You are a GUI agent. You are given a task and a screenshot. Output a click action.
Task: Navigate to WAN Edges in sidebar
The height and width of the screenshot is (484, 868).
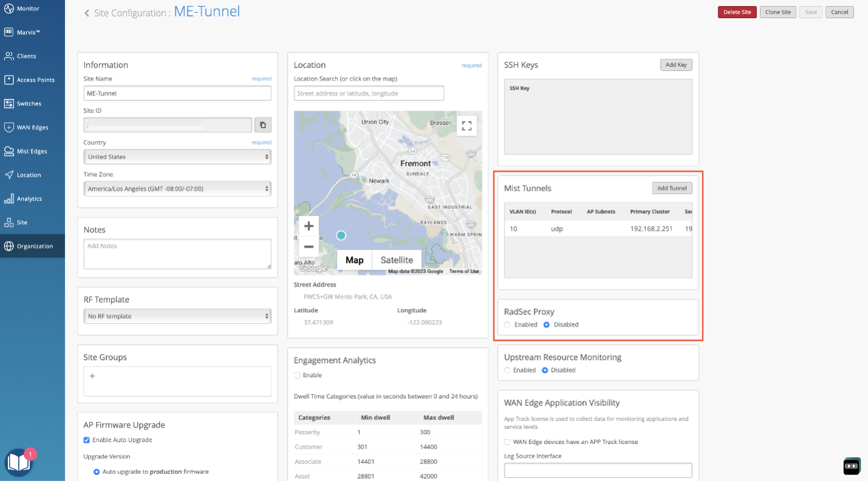click(32, 128)
